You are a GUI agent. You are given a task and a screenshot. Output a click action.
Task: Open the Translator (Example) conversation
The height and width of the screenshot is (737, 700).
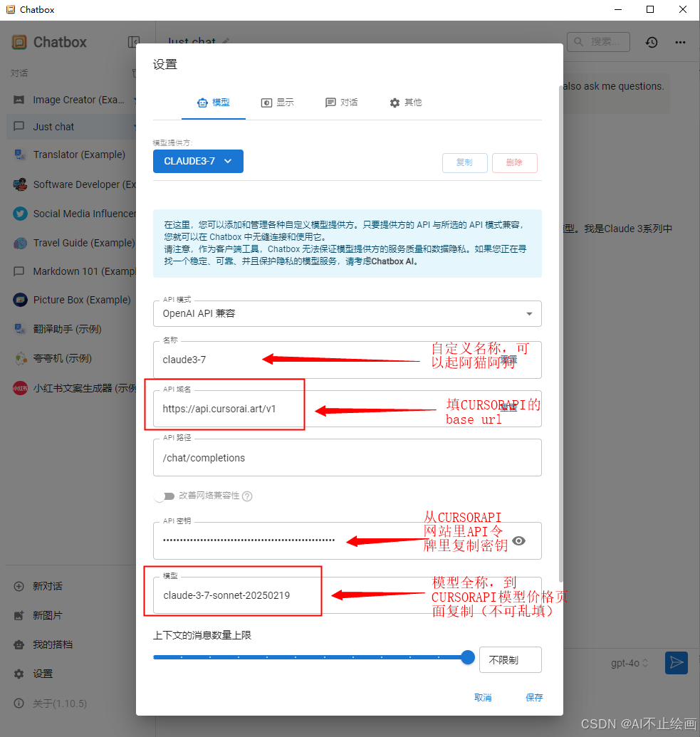71,155
